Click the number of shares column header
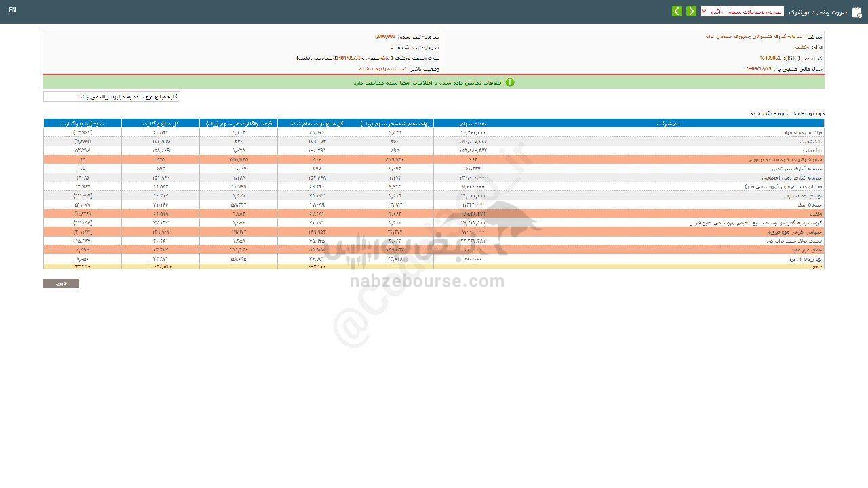The image size is (868, 488). tap(472, 124)
